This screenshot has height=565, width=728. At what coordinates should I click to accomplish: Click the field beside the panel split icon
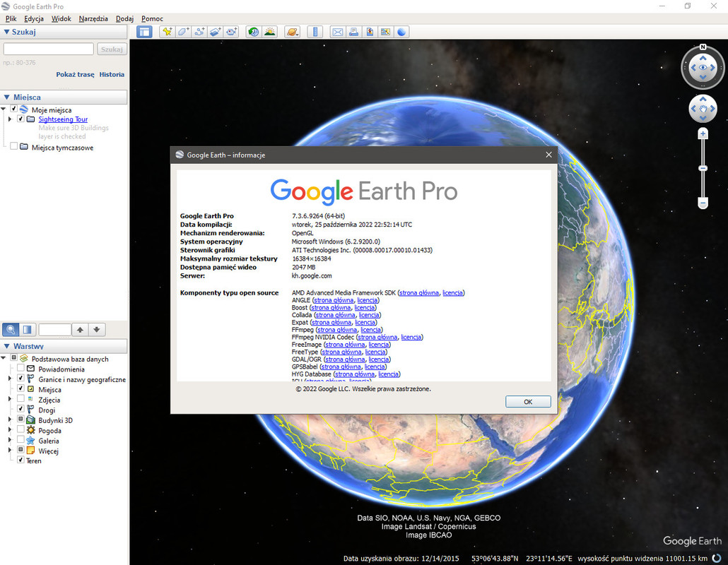(55, 330)
